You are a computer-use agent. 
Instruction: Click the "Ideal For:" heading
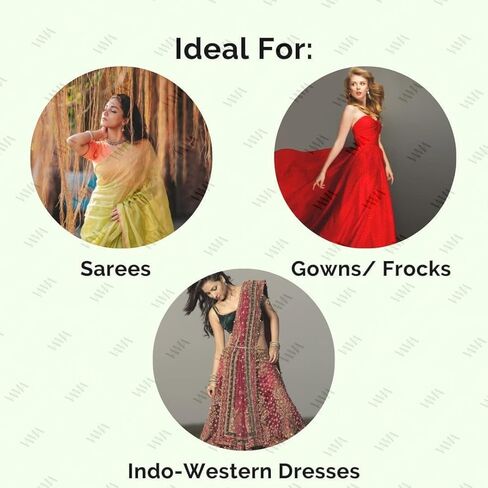(244, 49)
